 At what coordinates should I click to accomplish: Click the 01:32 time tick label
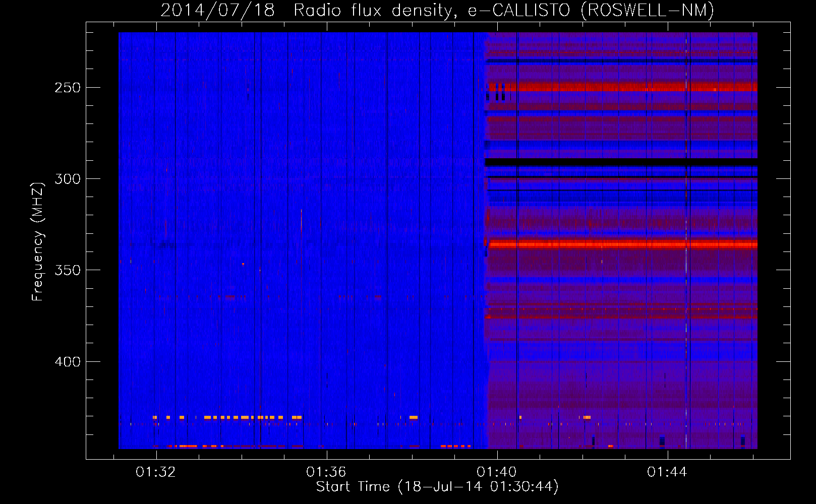pyautogui.click(x=156, y=472)
